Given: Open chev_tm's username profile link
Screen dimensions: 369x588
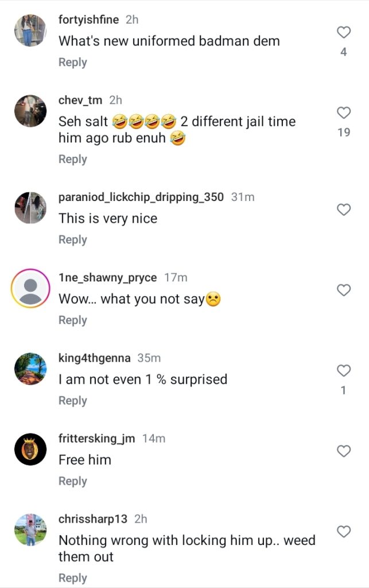Looking at the screenshot, I should tap(80, 100).
